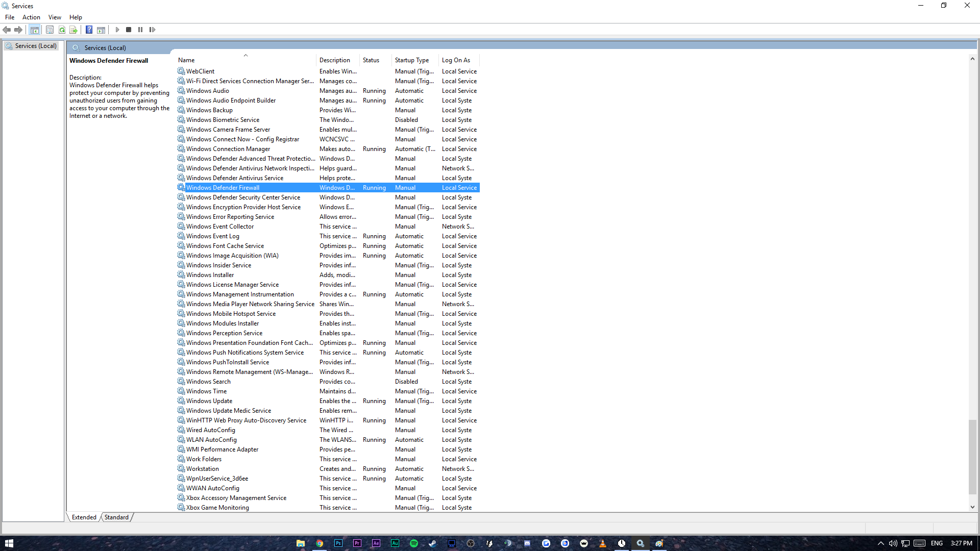Select Services (Local) in console tree
The width and height of the screenshot is (980, 551).
coord(36,46)
